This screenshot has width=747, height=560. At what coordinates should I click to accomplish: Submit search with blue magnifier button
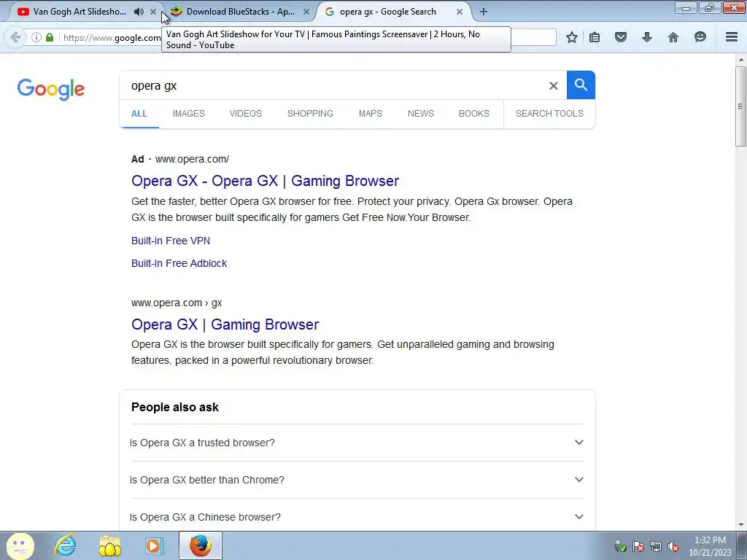[x=581, y=85]
